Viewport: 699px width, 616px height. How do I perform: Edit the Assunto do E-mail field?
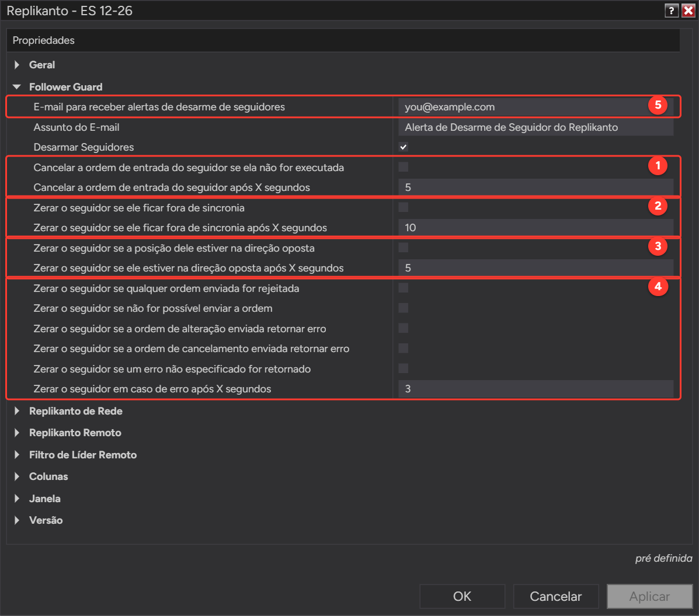click(x=535, y=127)
